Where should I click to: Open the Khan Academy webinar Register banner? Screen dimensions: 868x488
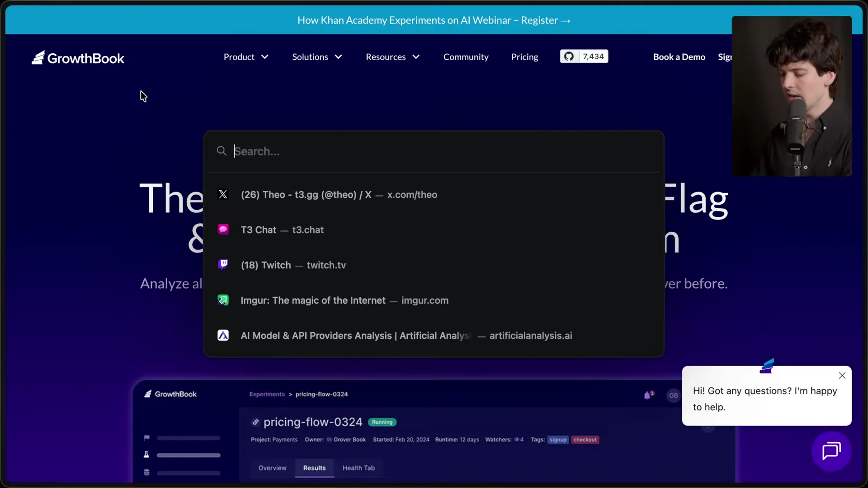click(x=434, y=20)
